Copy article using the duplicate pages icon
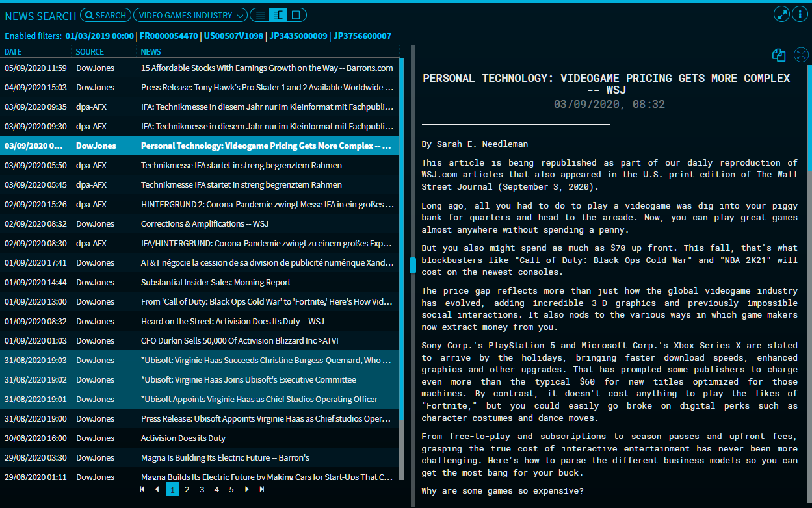This screenshot has width=812, height=508. point(779,56)
